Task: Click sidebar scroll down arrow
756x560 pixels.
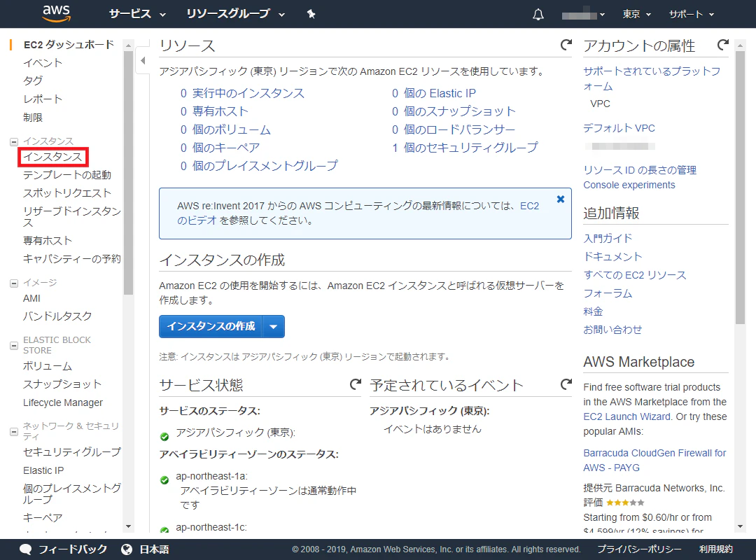Action: click(x=128, y=526)
